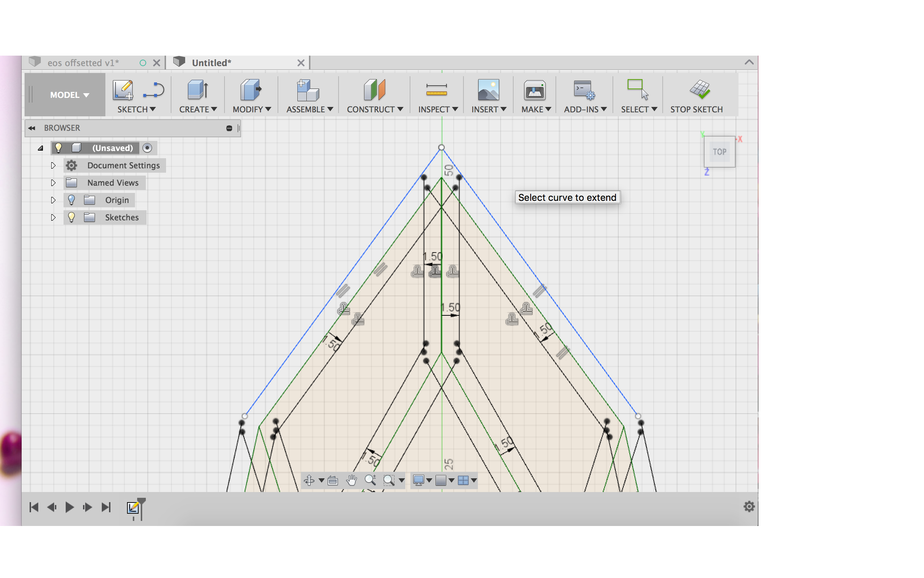The height and width of the screenshot is (578, 924).
Task: Switch to the eos offsetted v1 tab
Action: point(83,63)
